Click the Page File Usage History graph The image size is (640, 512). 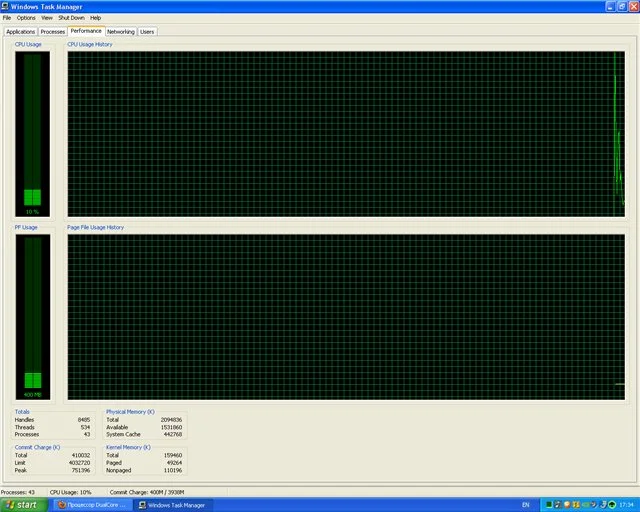(x=346, y=317)
